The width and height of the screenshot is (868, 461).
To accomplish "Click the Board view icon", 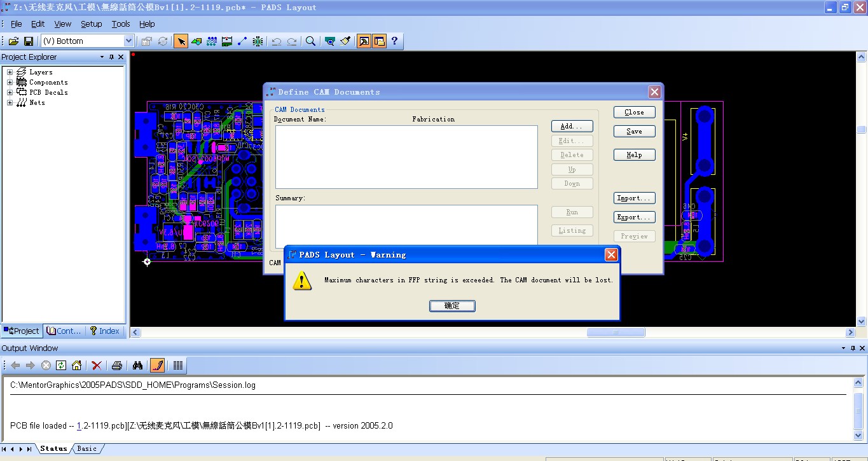I will click(329, 41).
